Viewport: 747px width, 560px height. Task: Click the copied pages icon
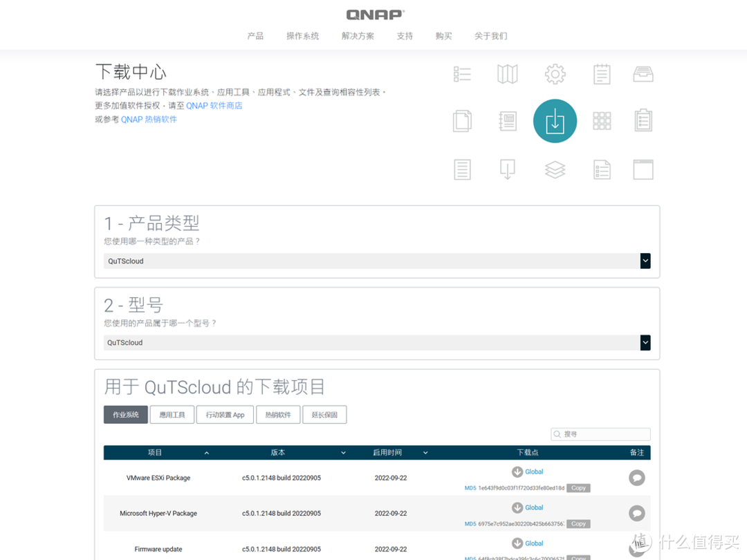click(462, 121)
